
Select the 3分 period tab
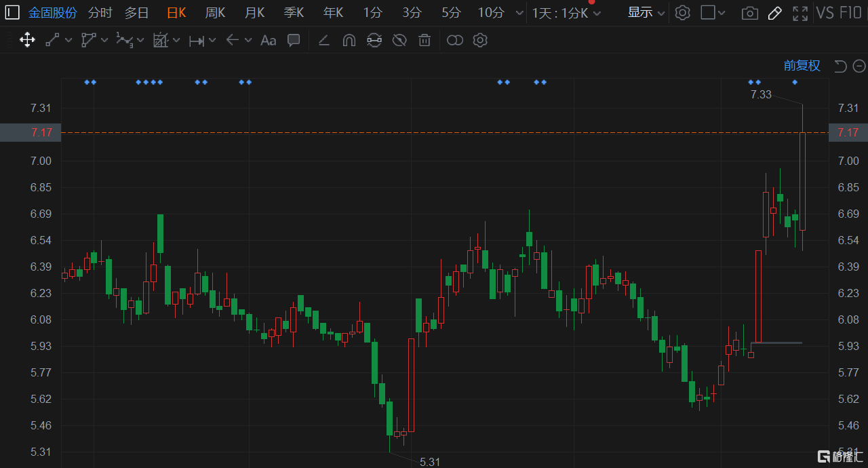[412, 12]
